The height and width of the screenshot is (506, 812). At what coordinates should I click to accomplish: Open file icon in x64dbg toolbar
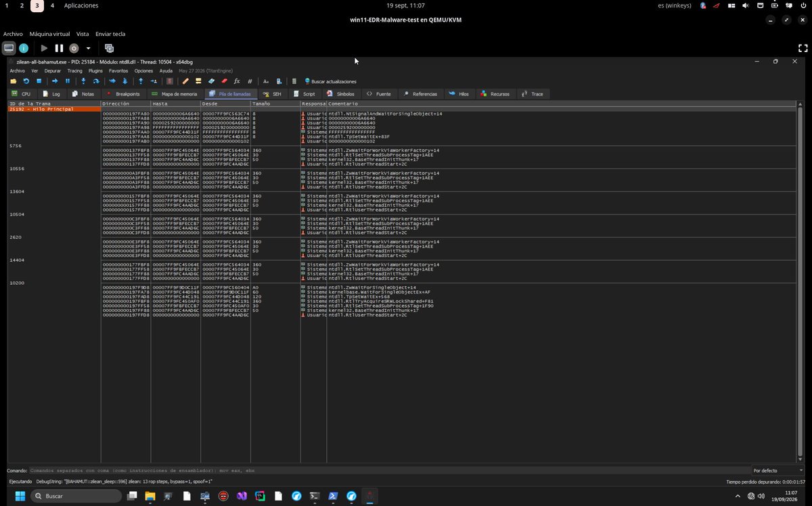[13, 81]
